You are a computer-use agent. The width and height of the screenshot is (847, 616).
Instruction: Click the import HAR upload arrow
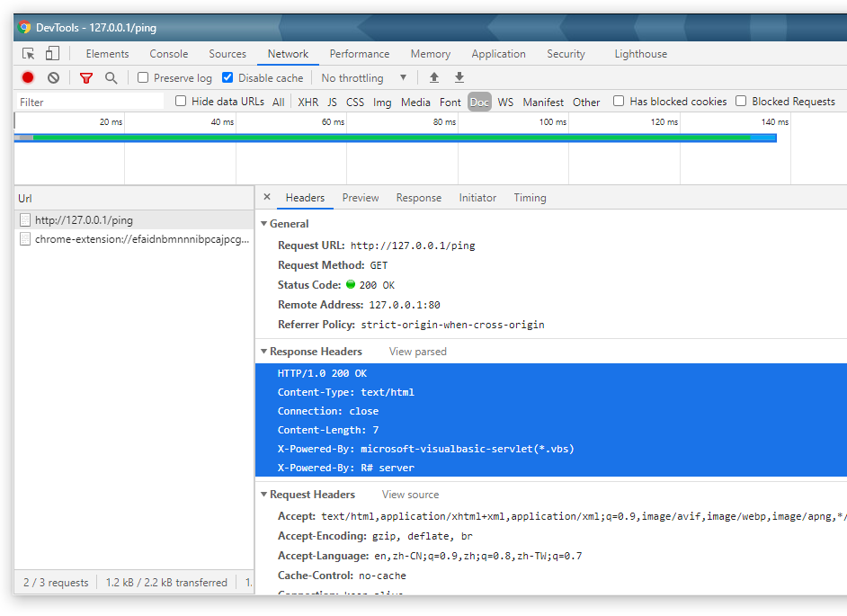tap(434, 78)
